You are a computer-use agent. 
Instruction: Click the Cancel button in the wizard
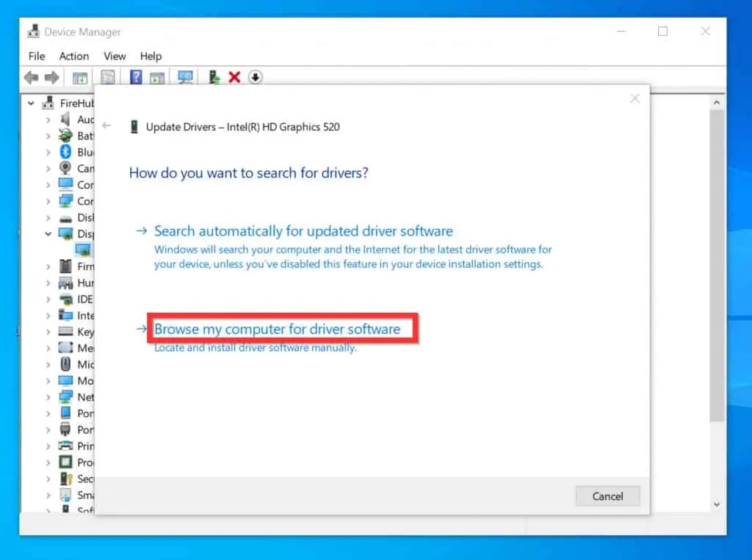607,496
